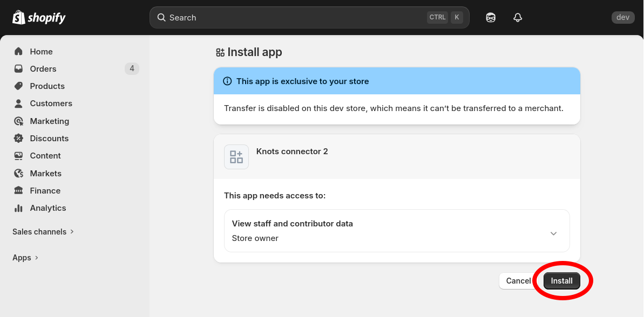Click the Orders inbox icon
Image resolution: width=644 pixels, height=317 pixels.
(18, 68)
